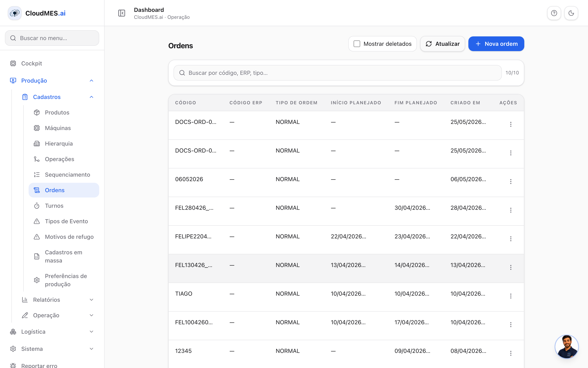The image size is (588, 368).
Task: Select the 06052026 order code cell
Action: click(x=189, y=179)
